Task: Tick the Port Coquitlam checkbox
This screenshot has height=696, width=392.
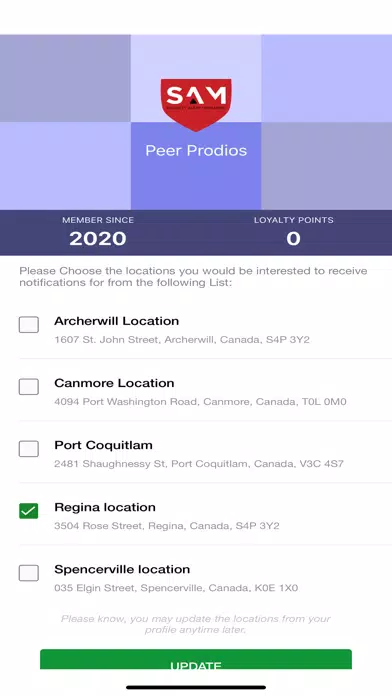Action: pos(28,449)
